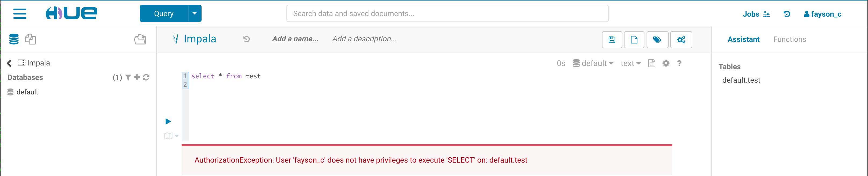Switch to the Assistant tab
Screen dimensions: 868x176
[743, 39]
